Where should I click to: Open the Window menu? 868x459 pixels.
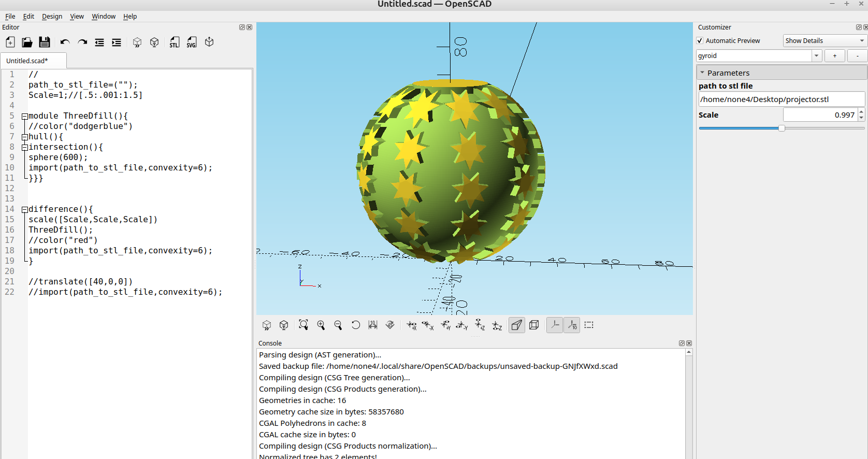(x=104, y=17)
